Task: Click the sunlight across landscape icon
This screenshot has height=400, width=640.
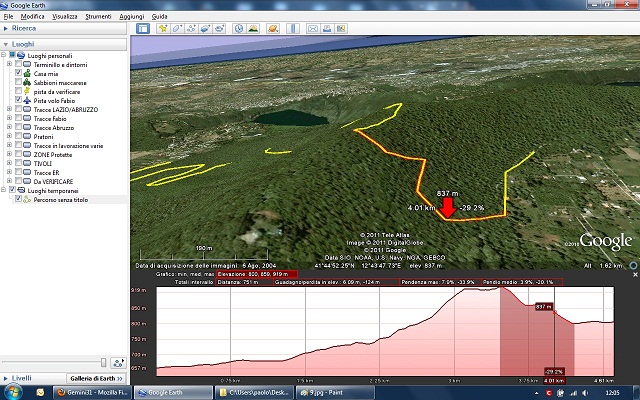Action: [x=253, y=28]
